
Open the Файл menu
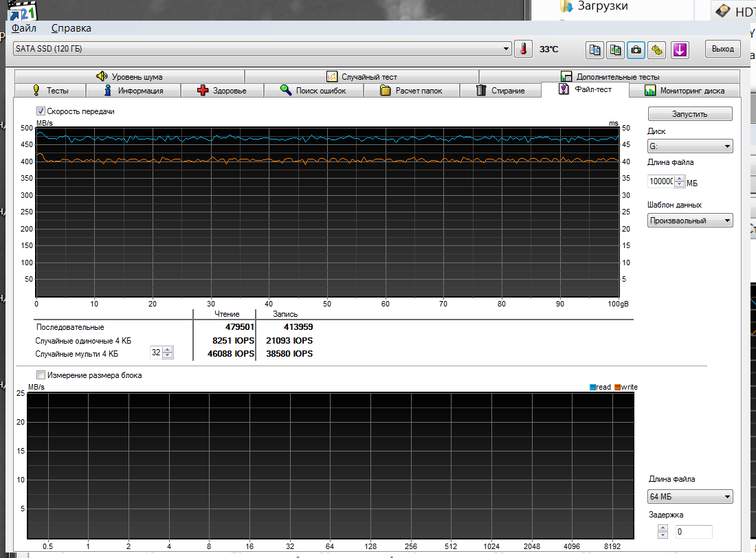coord(23,28)
